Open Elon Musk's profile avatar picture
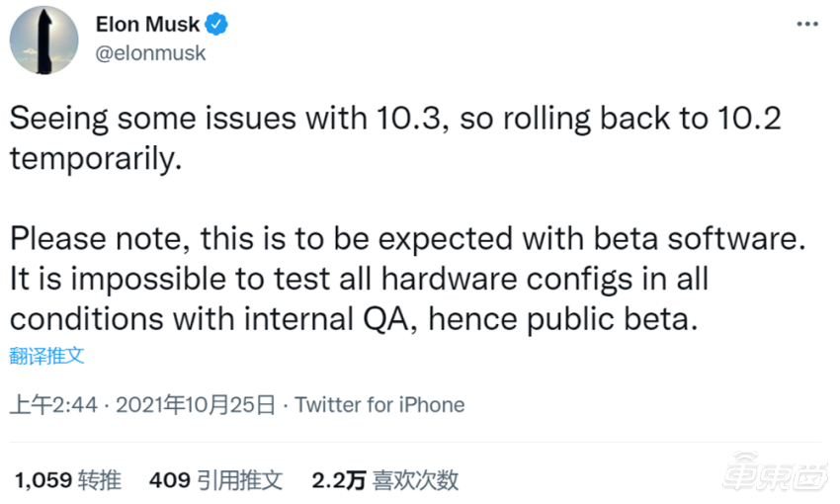This screenshot has height=504, width=840. point(43,40)
